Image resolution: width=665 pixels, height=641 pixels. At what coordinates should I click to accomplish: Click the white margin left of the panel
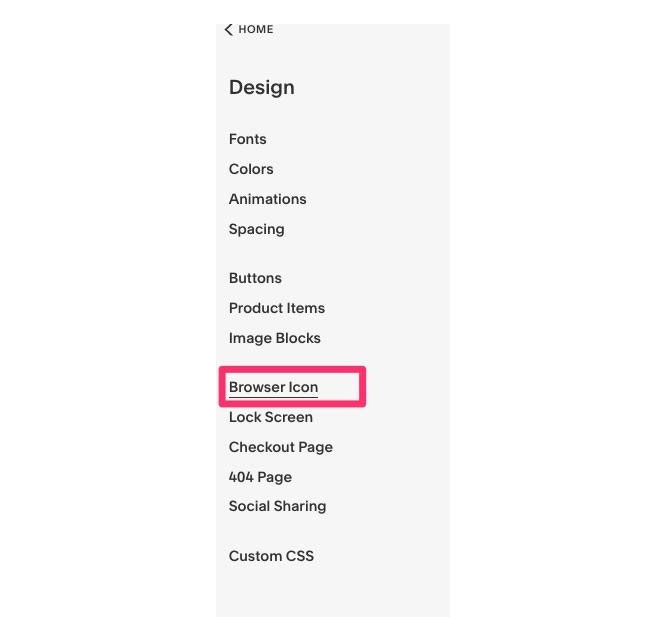[x=108, y=320]
